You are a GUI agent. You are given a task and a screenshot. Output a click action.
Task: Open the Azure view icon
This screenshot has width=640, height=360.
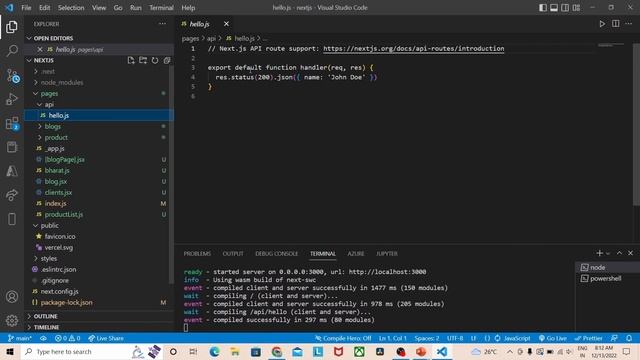coord(12,171)
